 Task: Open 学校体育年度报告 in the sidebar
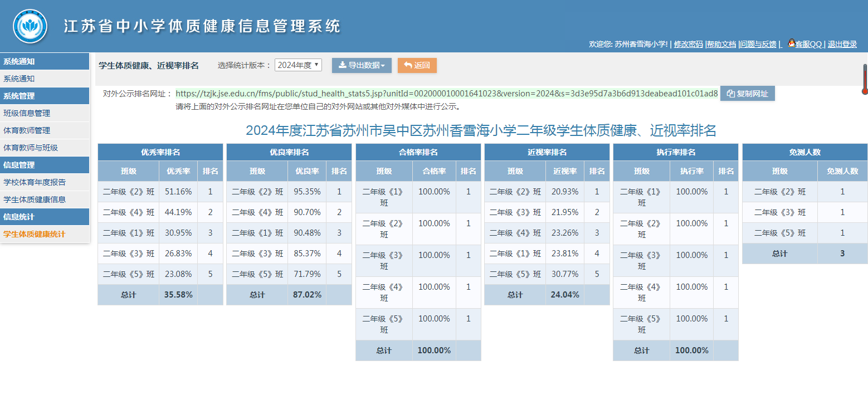pyautogui.click(x=45, y=182)
